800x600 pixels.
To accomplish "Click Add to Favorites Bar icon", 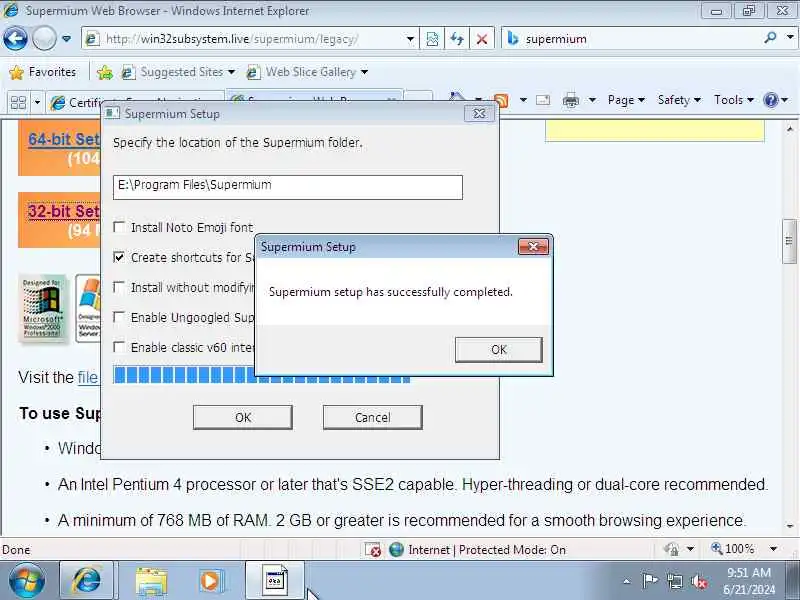I will [105, 72].
